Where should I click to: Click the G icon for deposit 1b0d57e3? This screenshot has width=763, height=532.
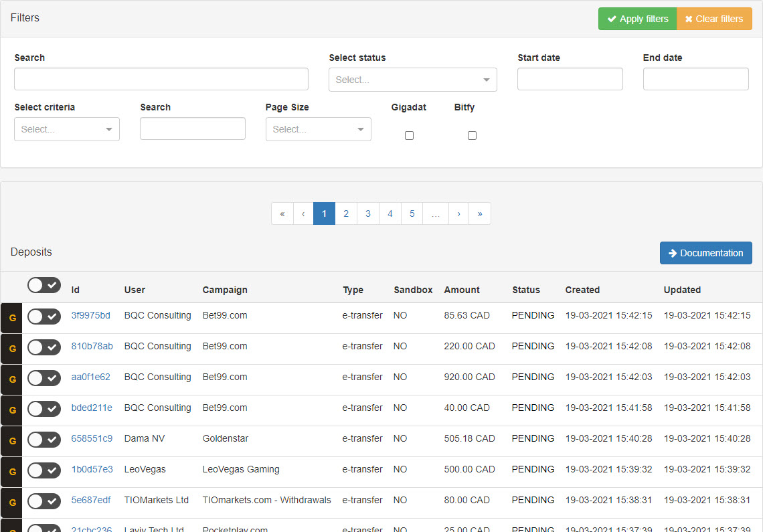[11, 472]
